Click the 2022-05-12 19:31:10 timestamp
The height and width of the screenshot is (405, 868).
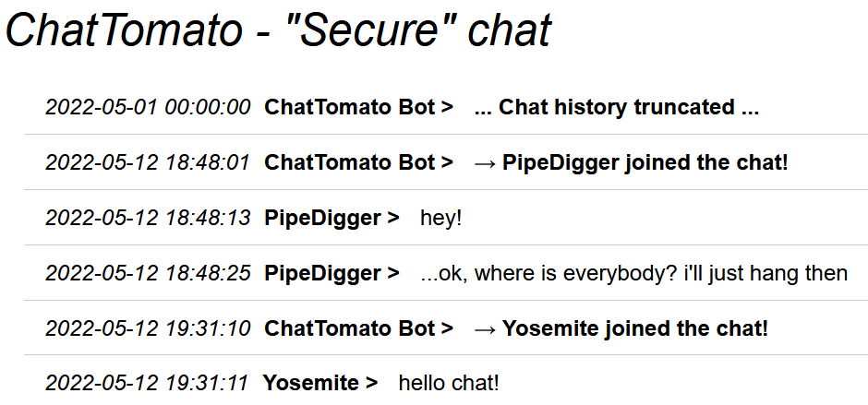pyautogui.click(x=148, y=328)
